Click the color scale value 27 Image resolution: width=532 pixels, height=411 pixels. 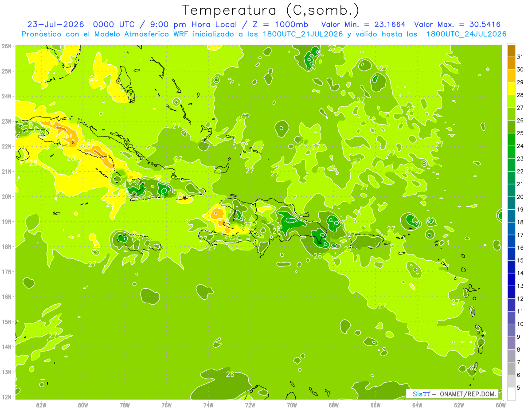(520, 107)
